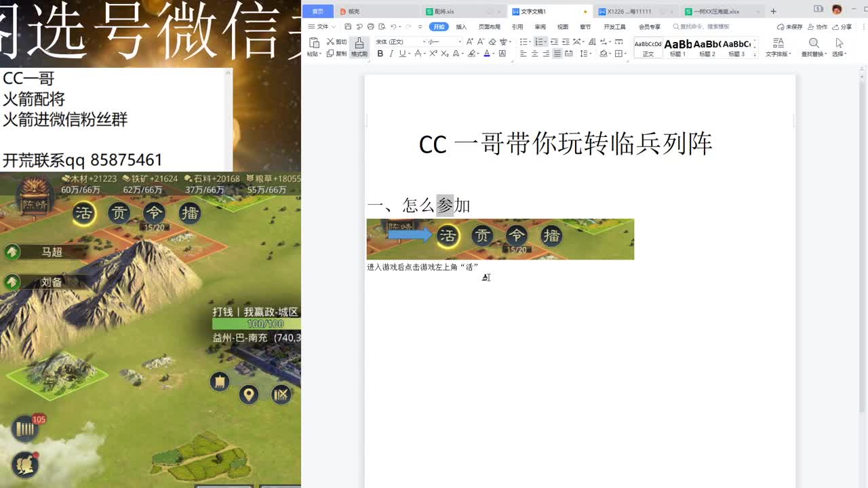The height and width of the screenshot is (488, 868).
Task: Open Print Preview icon in quick toolbar
Action: point(382,26)
